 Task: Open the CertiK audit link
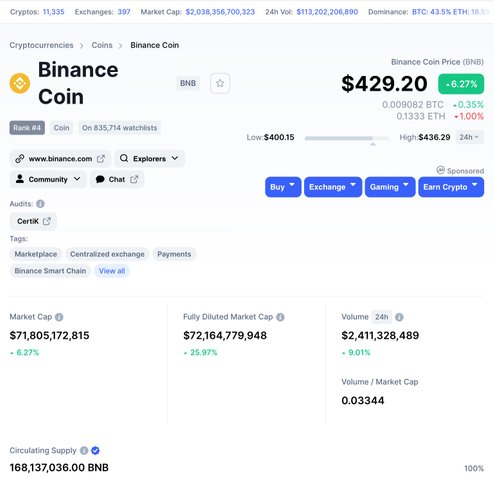33,221
